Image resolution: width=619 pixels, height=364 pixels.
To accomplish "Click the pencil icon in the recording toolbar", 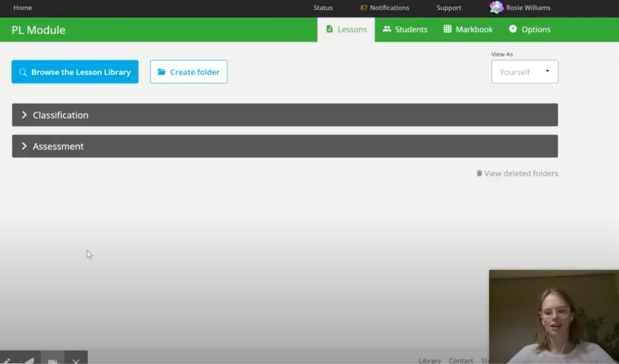I will click(x=7, y=360).
